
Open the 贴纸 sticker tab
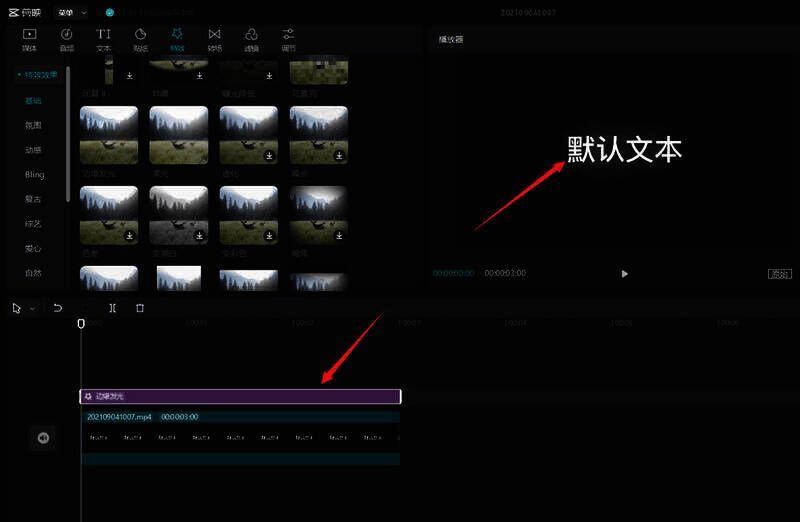tap(140, 40)
